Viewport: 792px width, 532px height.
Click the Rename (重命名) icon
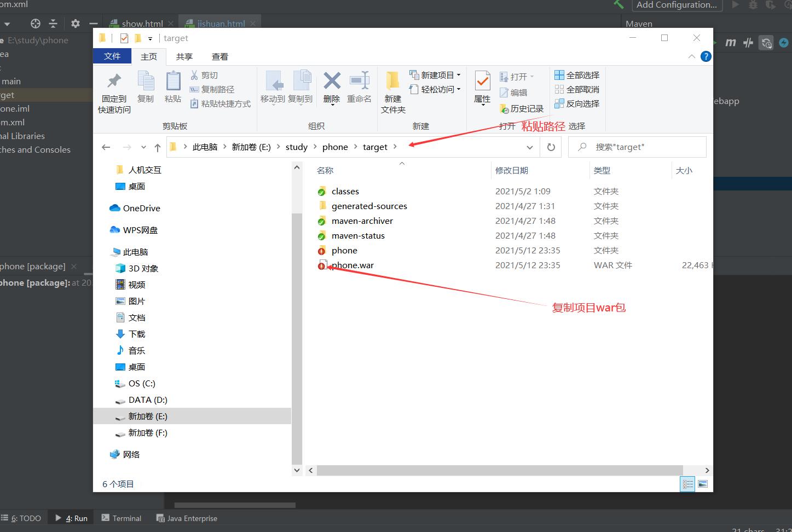pyautogui.click(x=360, y=80)
